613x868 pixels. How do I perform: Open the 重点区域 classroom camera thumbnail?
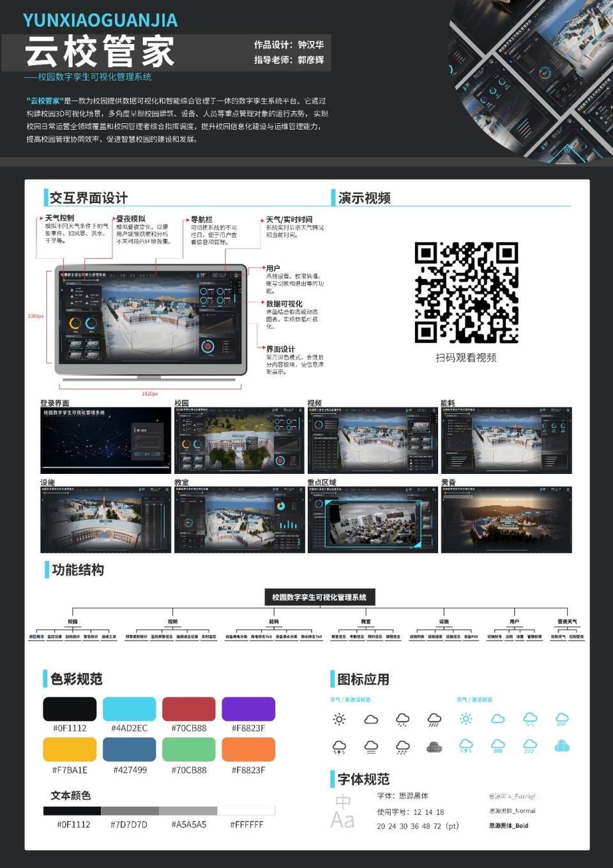[372, 520]
